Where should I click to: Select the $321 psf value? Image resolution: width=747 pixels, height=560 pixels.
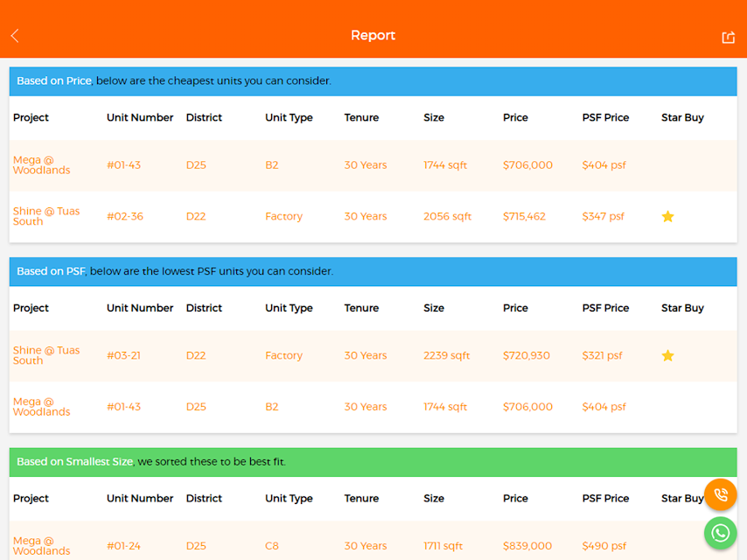point(602,355)
